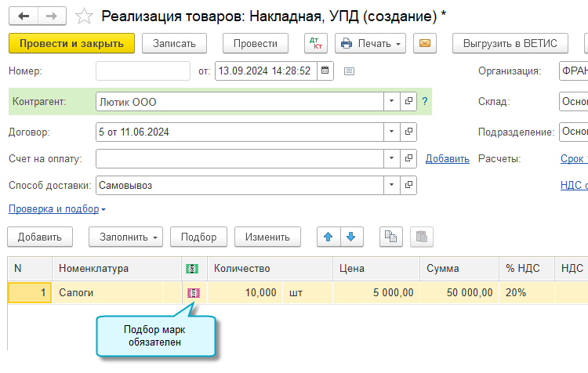Click the Склад field

tap(574, 101)
